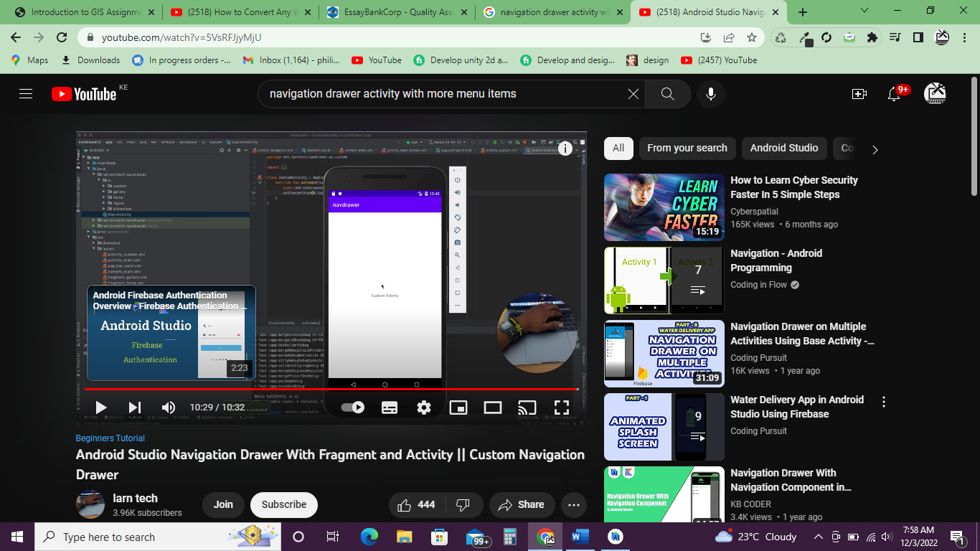
Task: Open a new browser tab
Action: click(x=802, y=12)
